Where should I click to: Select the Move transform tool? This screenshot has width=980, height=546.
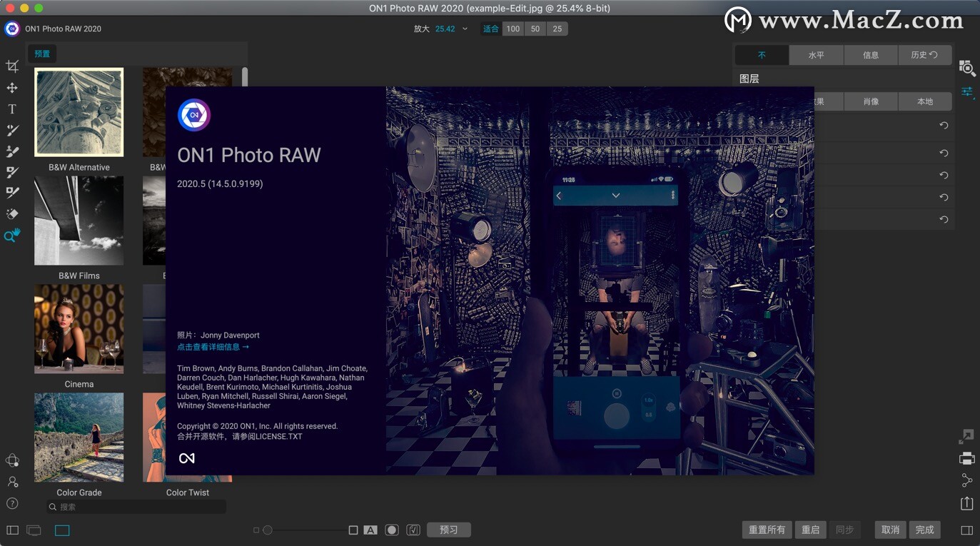point(12,88)
